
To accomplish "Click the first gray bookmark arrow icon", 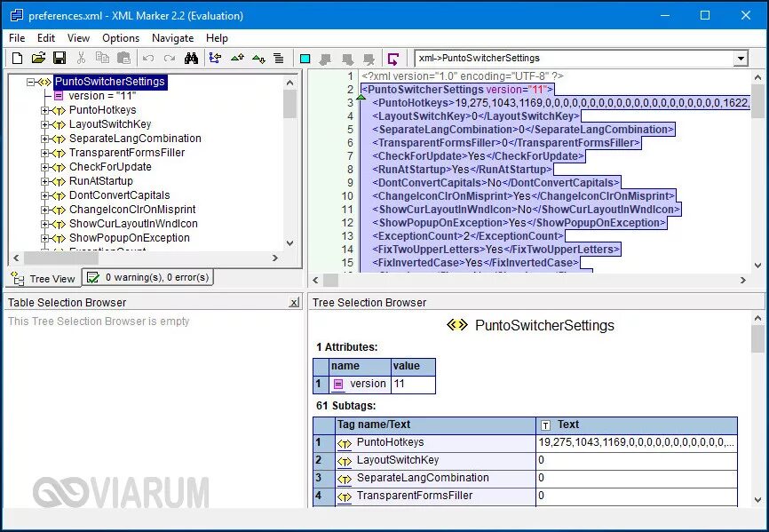I will point(325,60).
